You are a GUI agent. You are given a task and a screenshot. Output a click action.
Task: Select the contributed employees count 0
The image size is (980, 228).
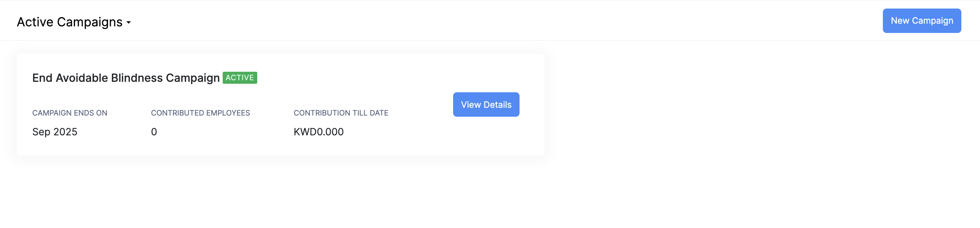[154, 132]
